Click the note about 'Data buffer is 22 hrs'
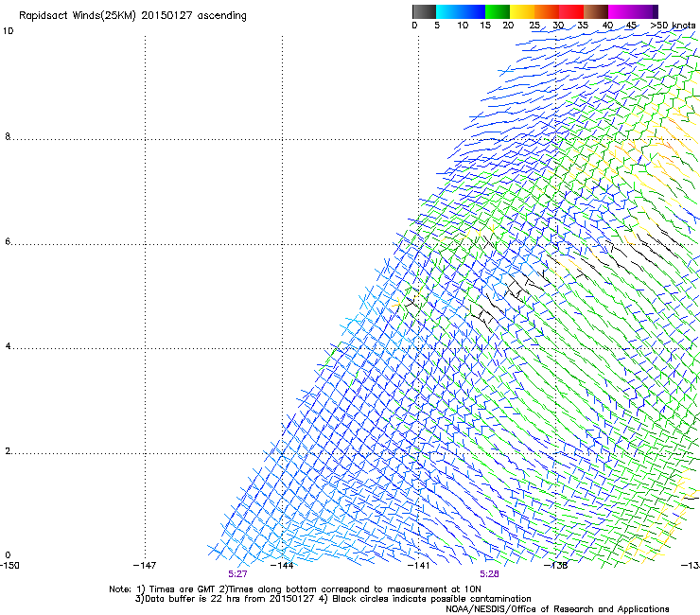The image size is (700, 615). 333,599
